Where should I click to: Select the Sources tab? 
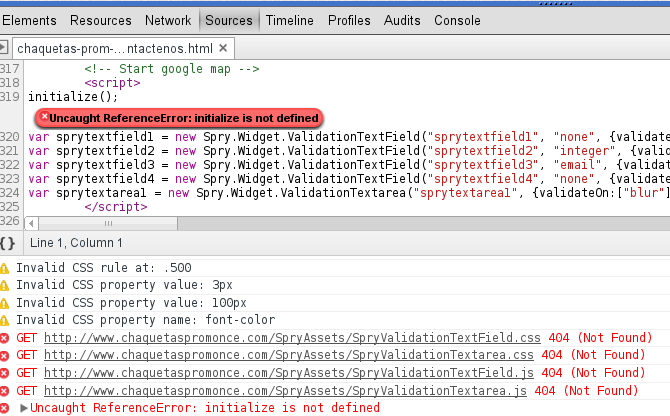[229, 21]
